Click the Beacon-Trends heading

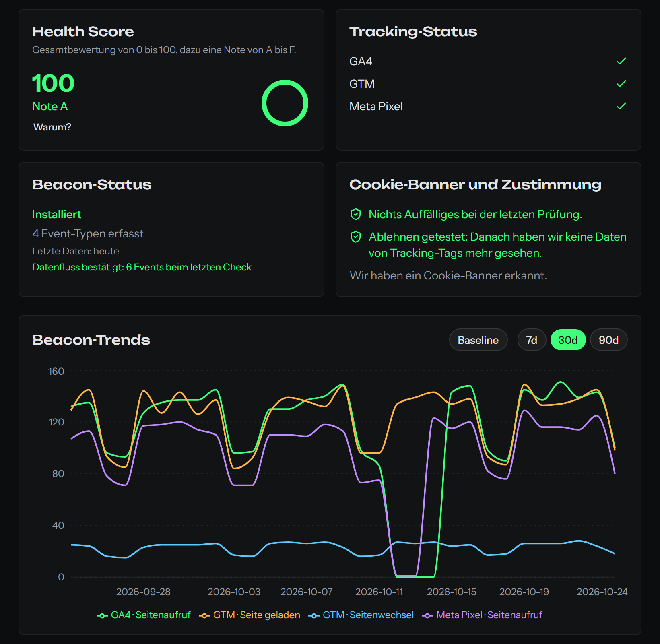pos(91,340)
